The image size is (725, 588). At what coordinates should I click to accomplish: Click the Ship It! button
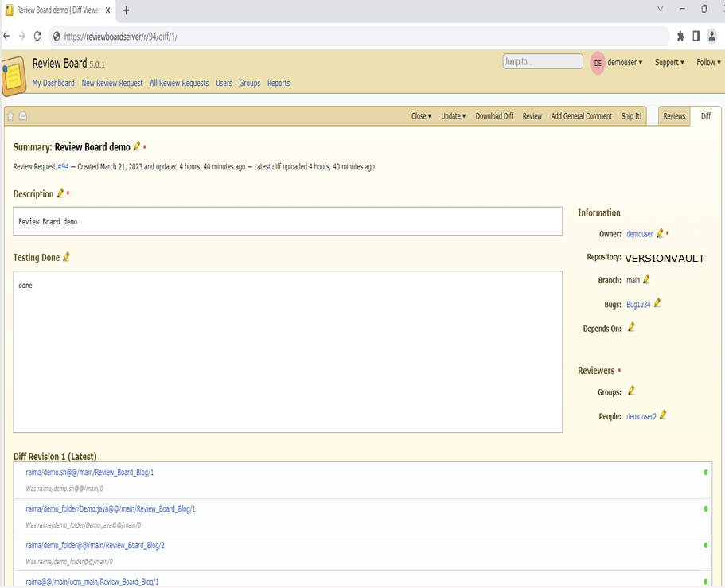coord(631,116)
